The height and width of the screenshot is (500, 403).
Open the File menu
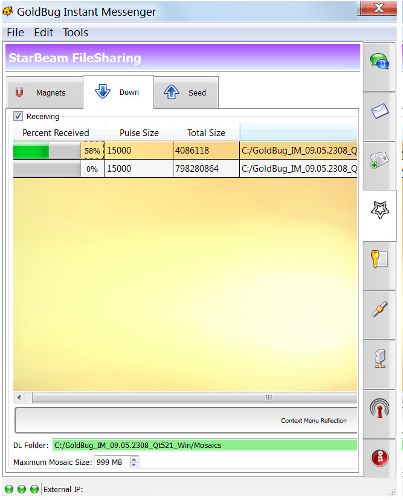point(15,32)
